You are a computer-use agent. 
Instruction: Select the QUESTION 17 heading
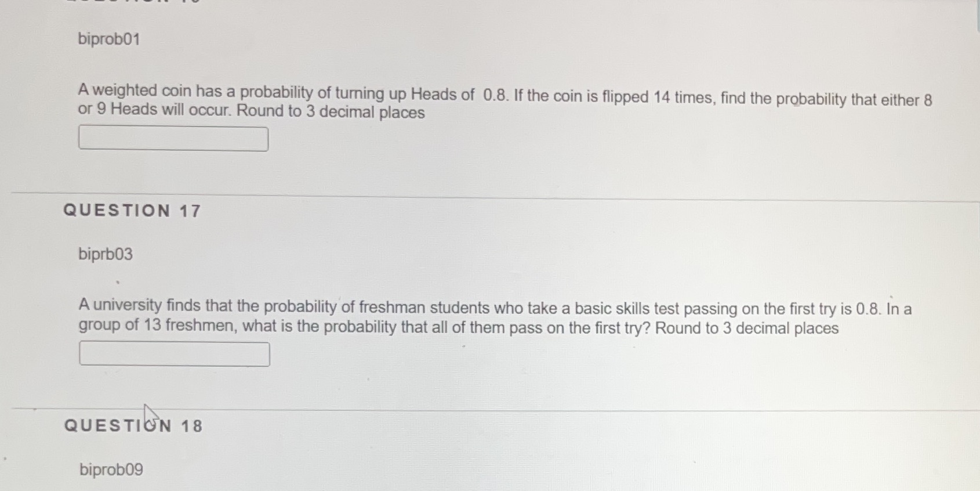tap(130, 211)
